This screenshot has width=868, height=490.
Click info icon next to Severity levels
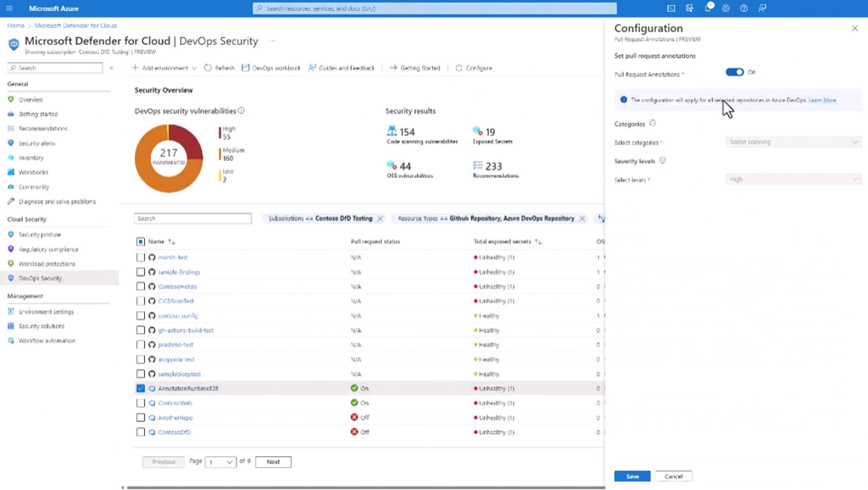pos(663,160)
